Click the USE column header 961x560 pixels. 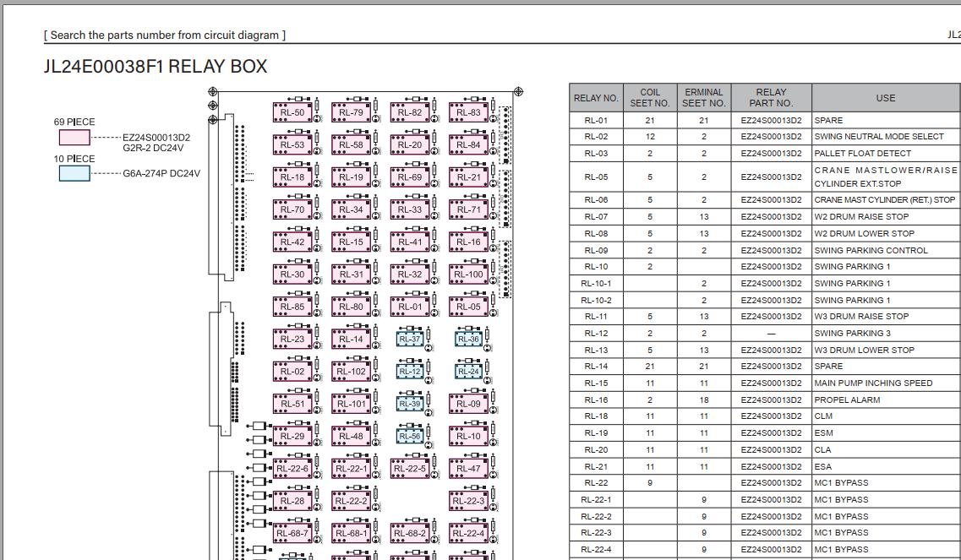click(886, 98)
